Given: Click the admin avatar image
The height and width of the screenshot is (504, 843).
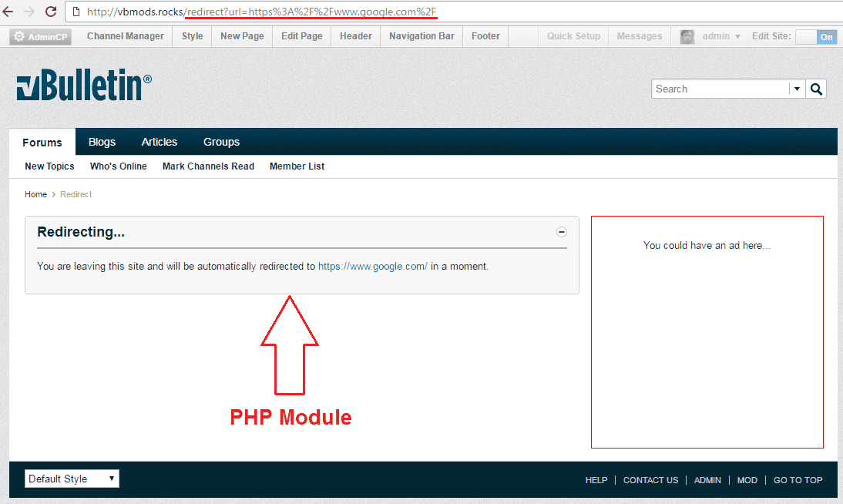Looking at the screenshot, I should tap(687, 36).
